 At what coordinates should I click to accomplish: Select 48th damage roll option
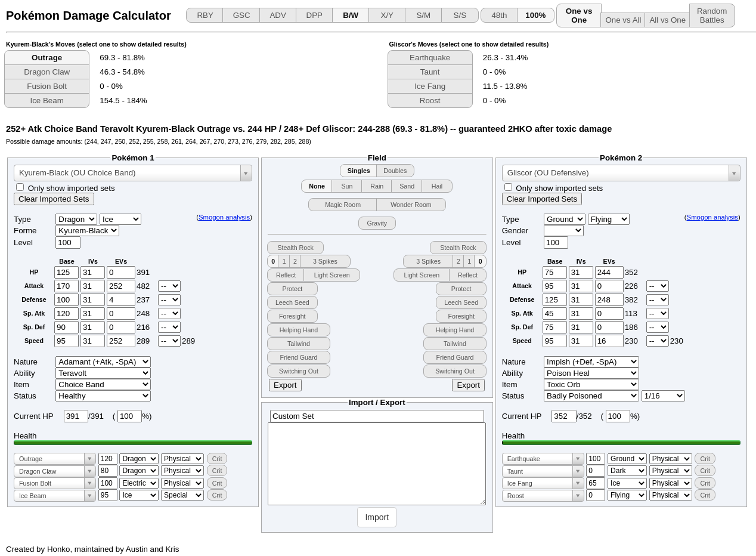499,15
